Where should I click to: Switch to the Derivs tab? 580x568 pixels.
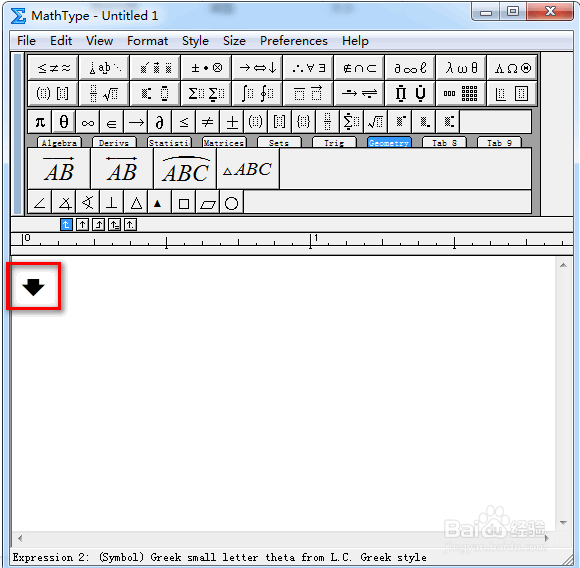114,143
